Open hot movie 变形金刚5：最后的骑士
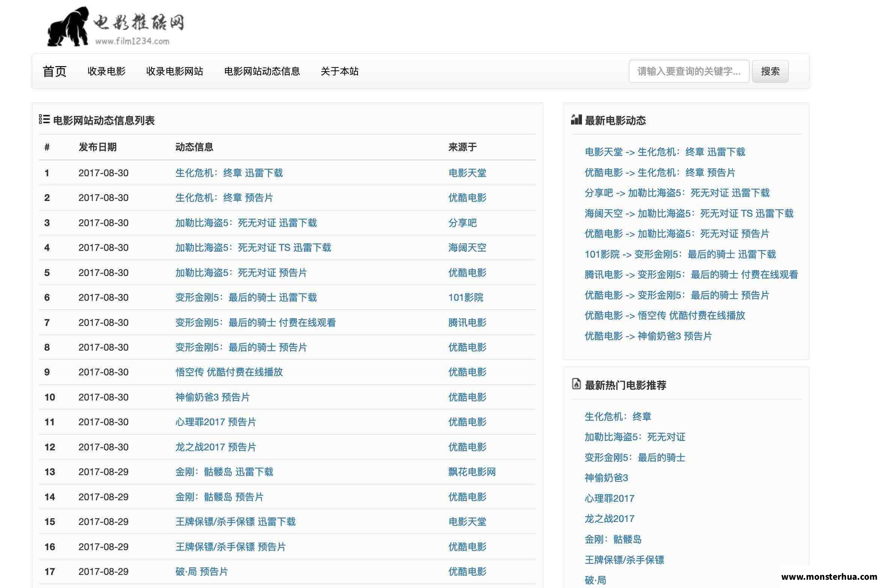The width and height of the screenshot is (878, 588). click(x=635, y=457)
